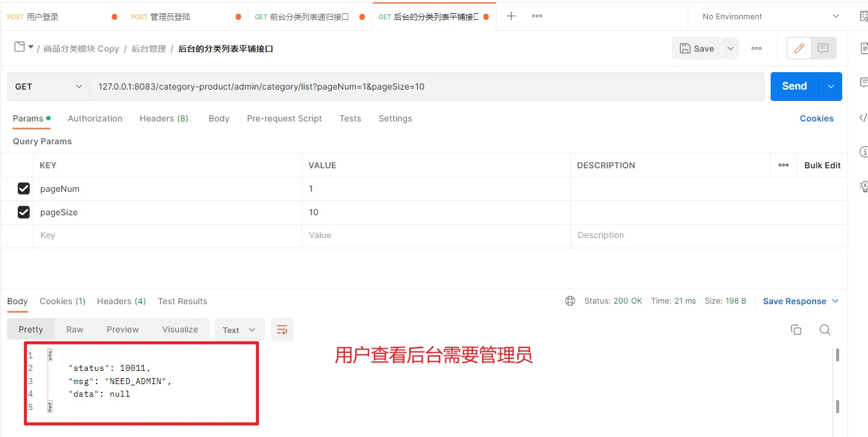Click the pageSize key cell

pyautogui.click(x=168, y=212)
